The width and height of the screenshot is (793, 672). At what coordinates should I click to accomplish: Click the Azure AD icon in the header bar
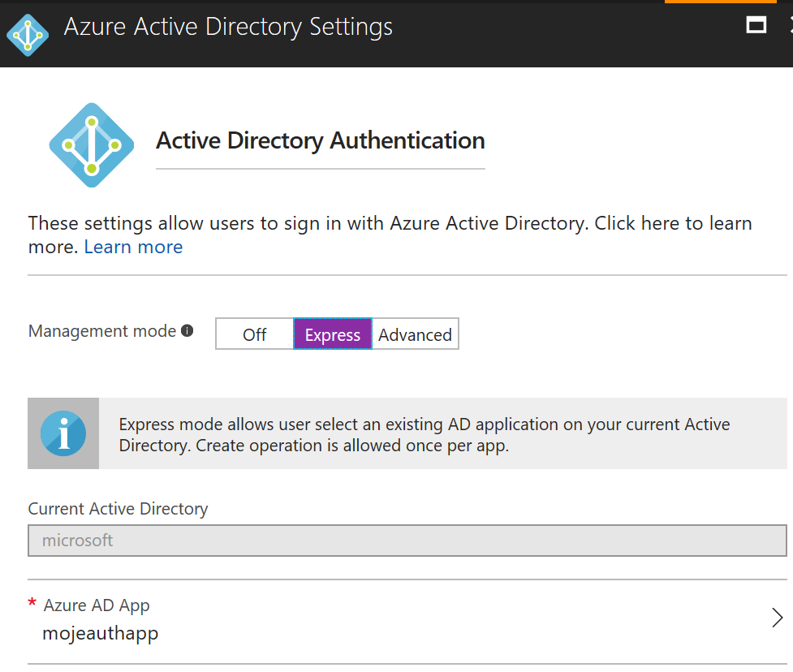click(28, 35)
